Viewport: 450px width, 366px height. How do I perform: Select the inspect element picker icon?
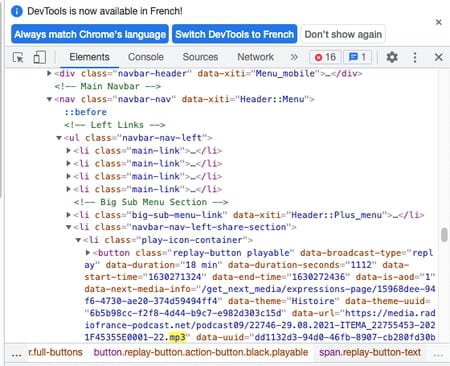pyautogui.click(x=18, y=57)
